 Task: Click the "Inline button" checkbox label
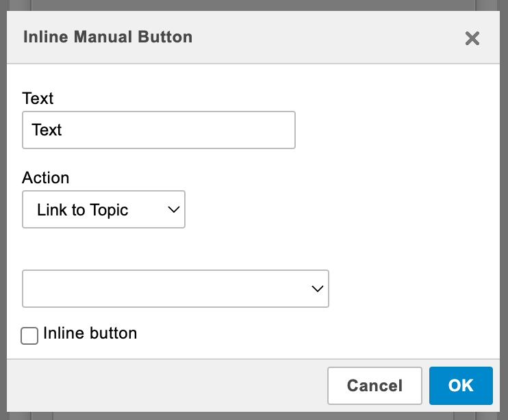[90, 334]
